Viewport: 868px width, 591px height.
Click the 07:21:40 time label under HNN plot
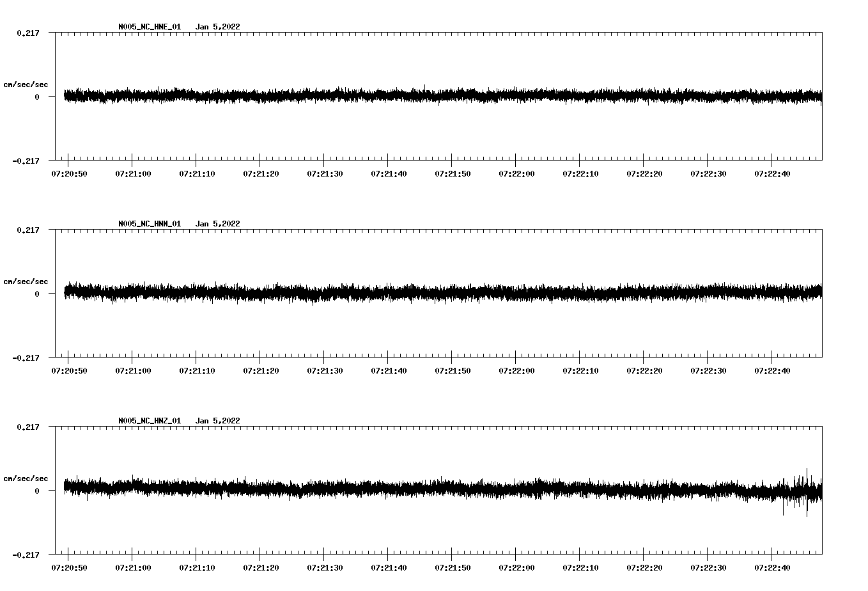(389, 370)
